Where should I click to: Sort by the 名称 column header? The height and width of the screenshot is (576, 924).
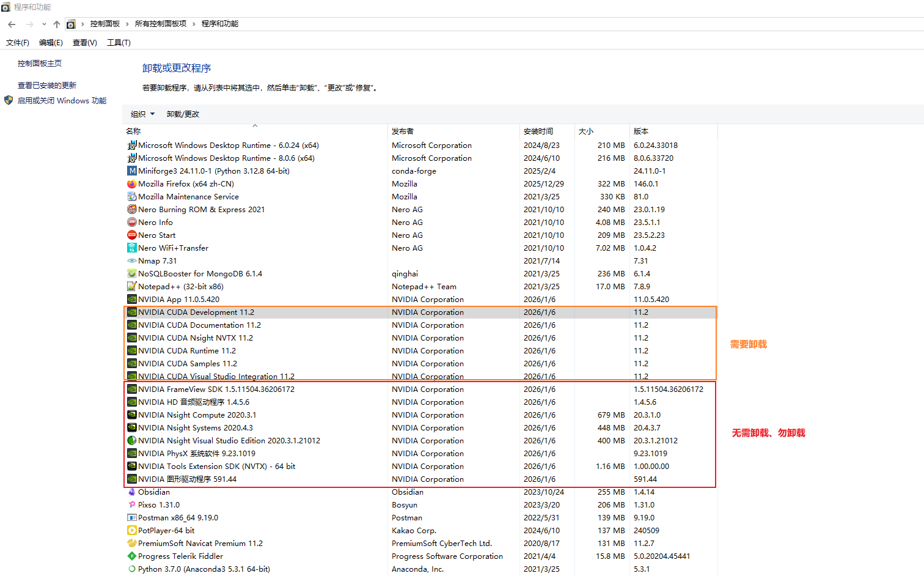[x=255, y=131]
